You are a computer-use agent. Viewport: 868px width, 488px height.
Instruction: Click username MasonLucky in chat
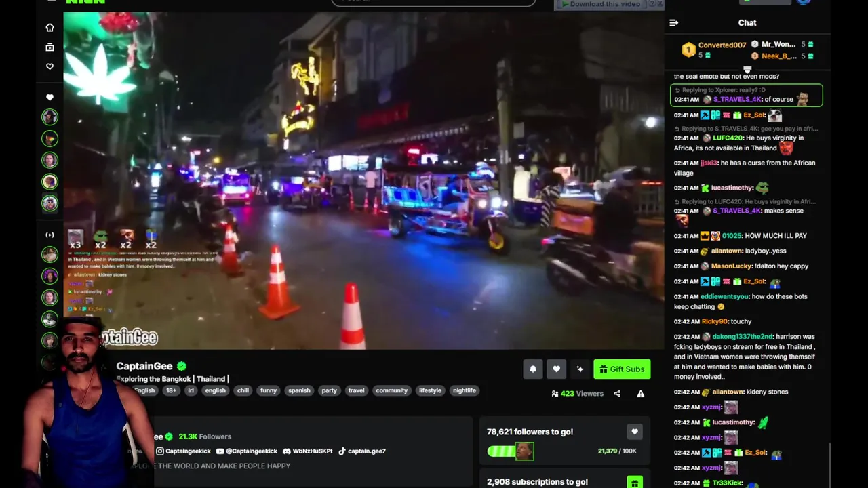click(731, 266)
